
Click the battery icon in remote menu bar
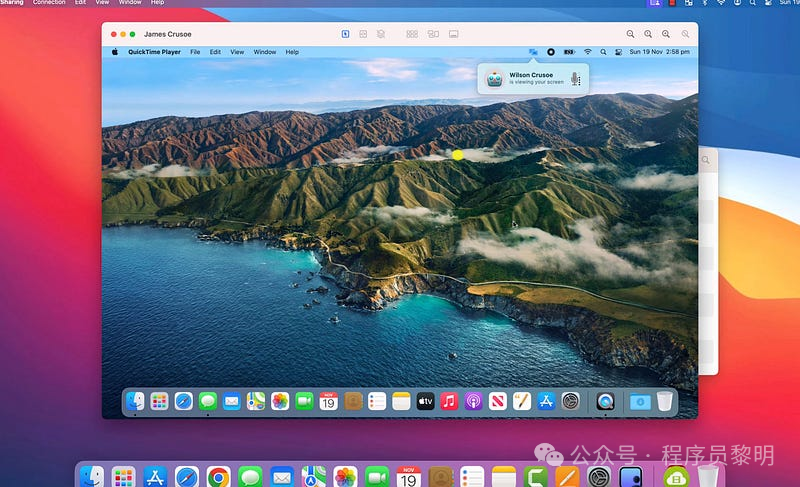click(x=569, y=52)
